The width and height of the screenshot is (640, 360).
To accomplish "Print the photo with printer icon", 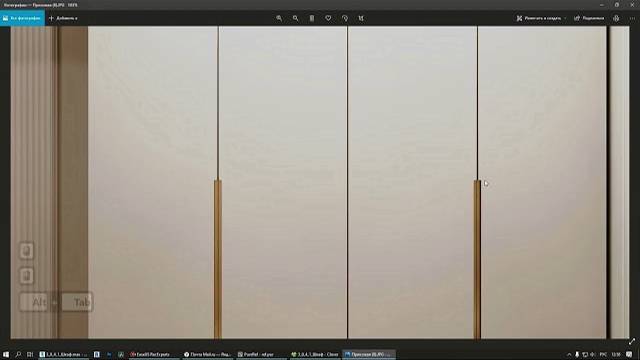I will (616, 18).
